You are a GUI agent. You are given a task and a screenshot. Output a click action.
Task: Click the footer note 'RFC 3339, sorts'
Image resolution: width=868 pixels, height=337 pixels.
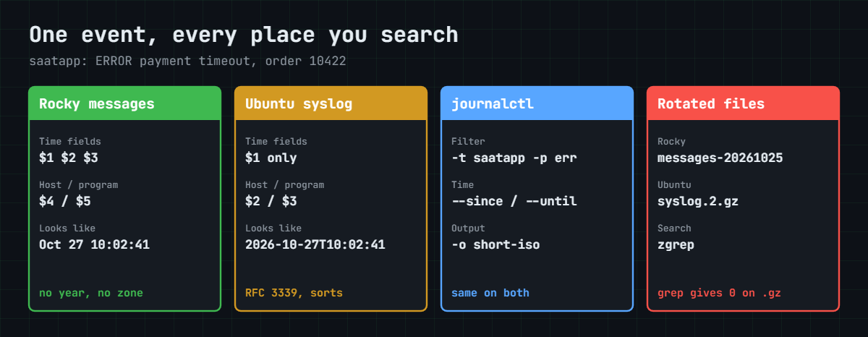click(294, 293)
